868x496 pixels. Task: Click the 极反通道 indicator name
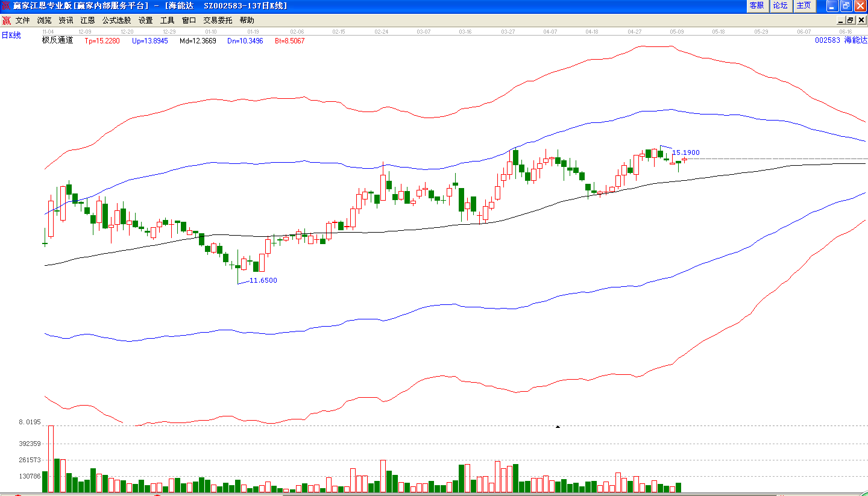[57, 40]
